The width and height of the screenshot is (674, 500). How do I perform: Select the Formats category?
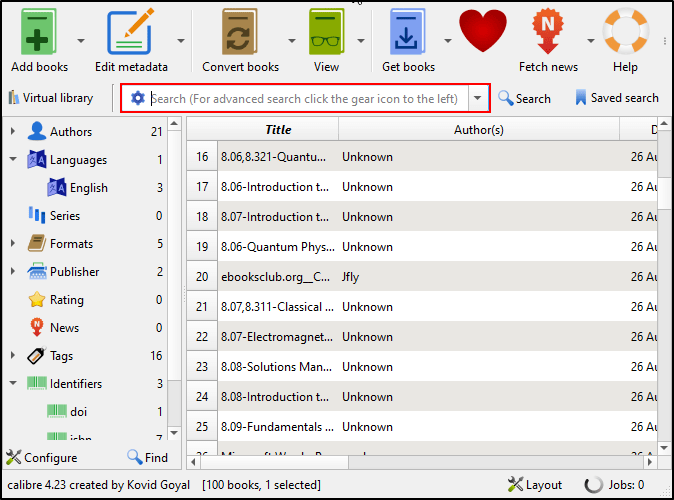click(x=71, y=244)
